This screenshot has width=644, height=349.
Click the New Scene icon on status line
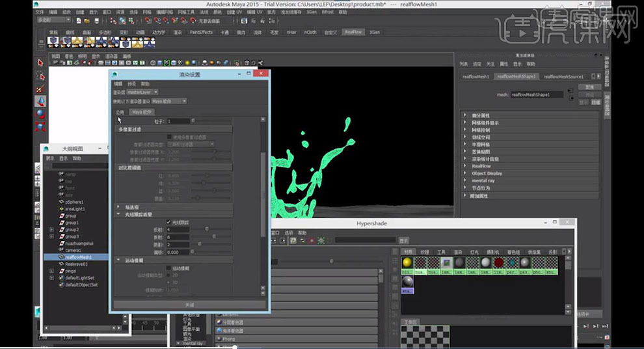coord(79,20)
